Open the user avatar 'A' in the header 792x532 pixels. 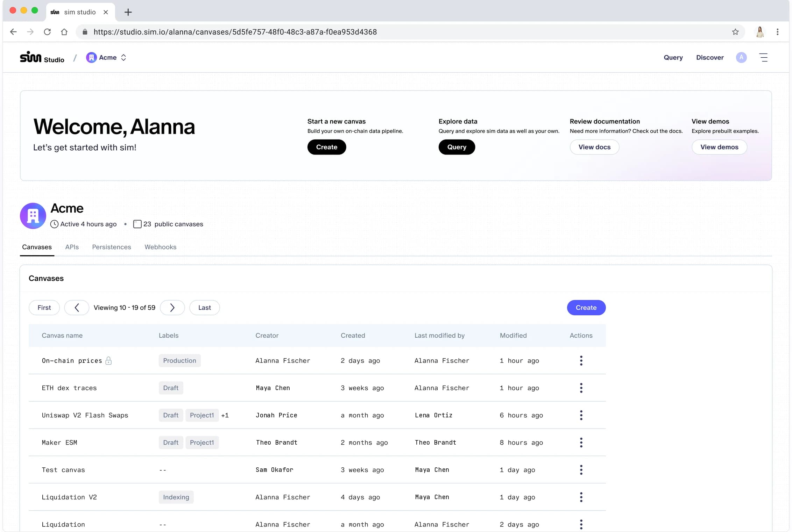(x=741, y=57)
